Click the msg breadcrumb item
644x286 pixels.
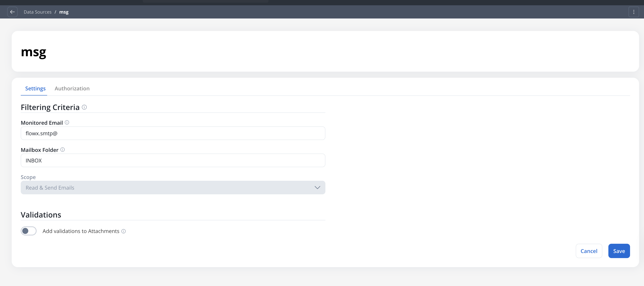[64, 12]
